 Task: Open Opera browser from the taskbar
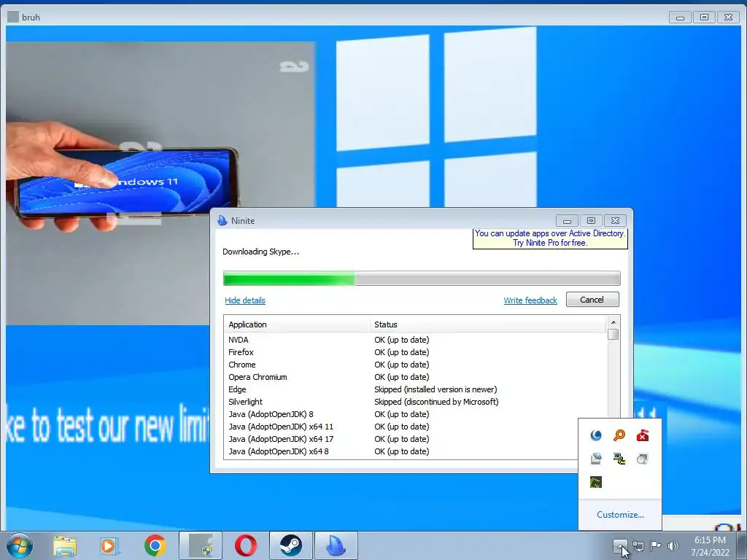coord(246,545)
